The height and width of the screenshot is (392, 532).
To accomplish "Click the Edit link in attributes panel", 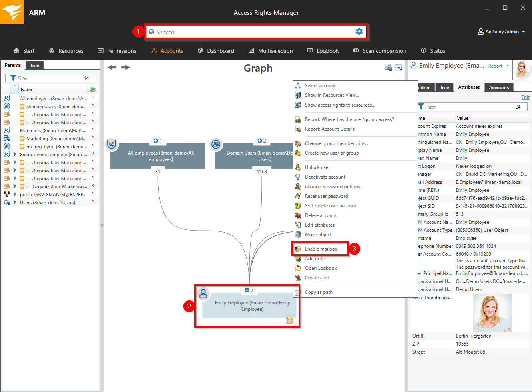I will click(525, 97).
